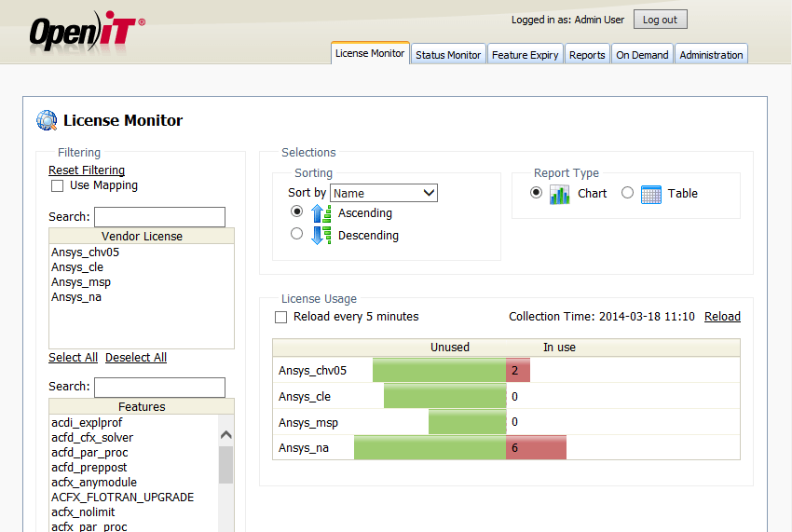This screenshot has height=532, width=792.
Task: Select the Chart report type radio
Action: pyautogui.click(x=537, y=193)
